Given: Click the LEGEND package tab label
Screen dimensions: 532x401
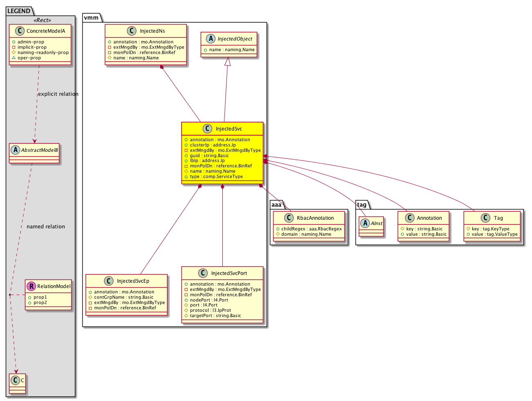Looking at the screenshot, I should (x=19, y=11).
